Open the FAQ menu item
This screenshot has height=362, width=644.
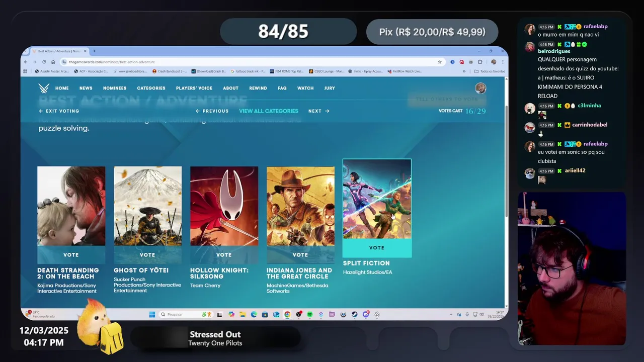pyautogui.click(x=282, y=88)
